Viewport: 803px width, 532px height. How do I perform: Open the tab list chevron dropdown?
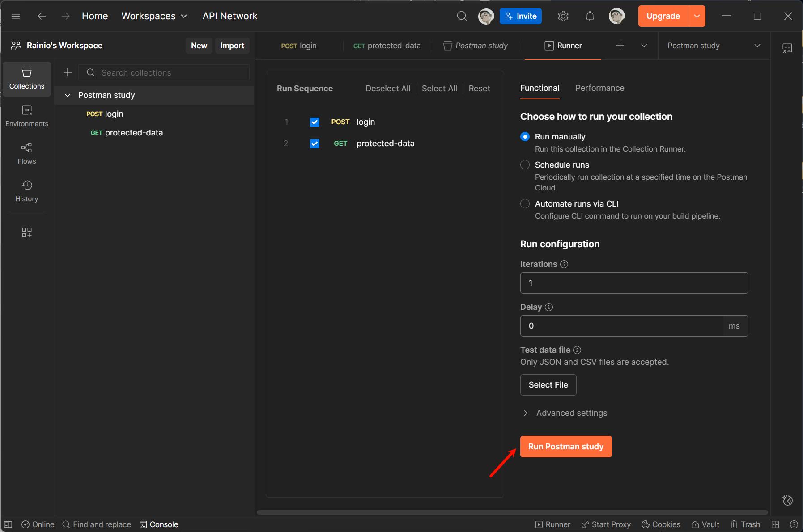pos(644,46)
